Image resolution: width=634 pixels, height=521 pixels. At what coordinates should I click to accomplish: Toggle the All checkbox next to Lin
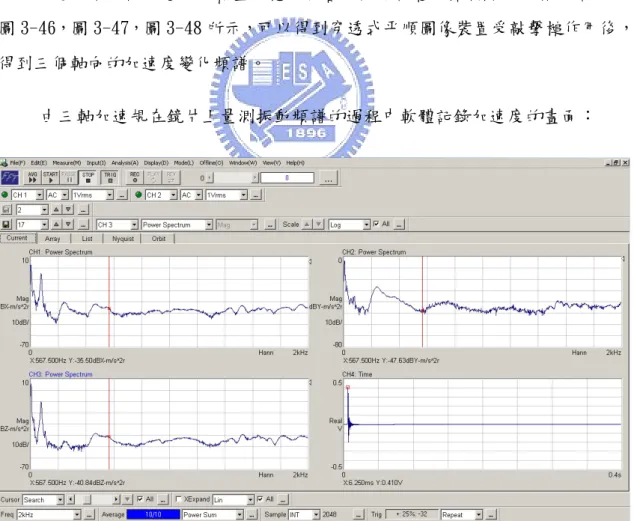[x=260, y=499]
